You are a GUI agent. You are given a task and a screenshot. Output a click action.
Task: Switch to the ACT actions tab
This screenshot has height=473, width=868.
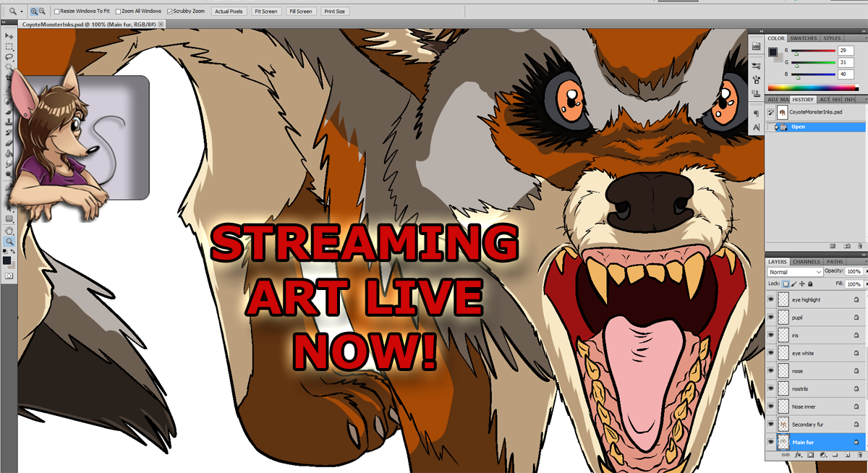pos(824,99)
